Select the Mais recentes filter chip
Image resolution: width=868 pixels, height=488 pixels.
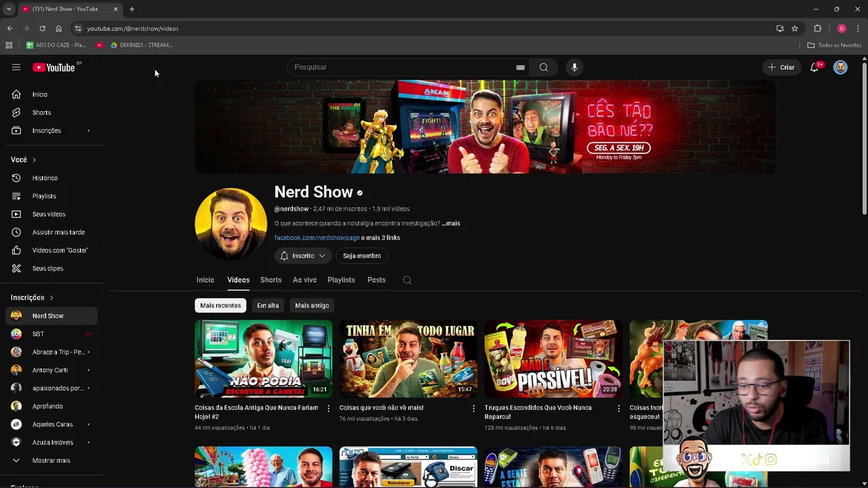pos(220,306)
